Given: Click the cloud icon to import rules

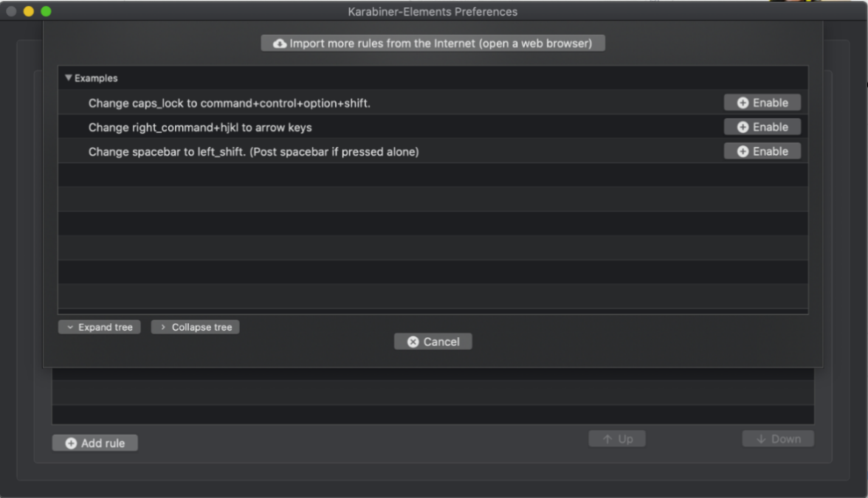Looking at the screenshot, I should pyautogui.click(x=278, y=43).
